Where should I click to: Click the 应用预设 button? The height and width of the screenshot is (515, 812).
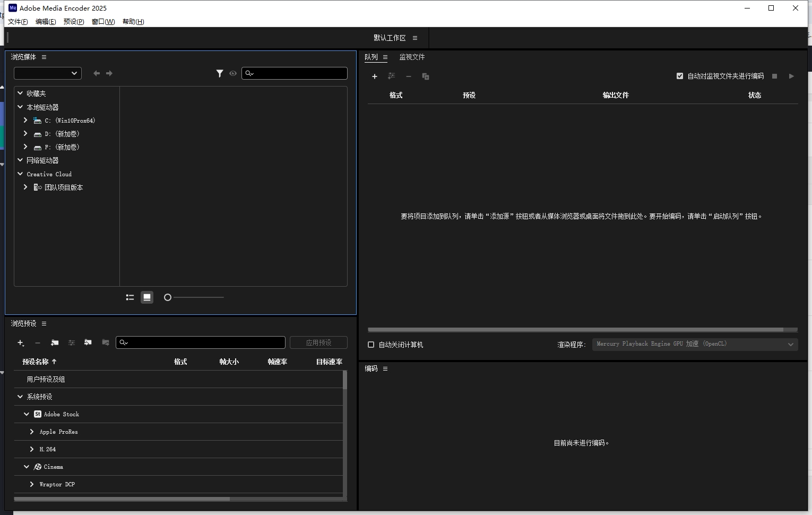318,342
